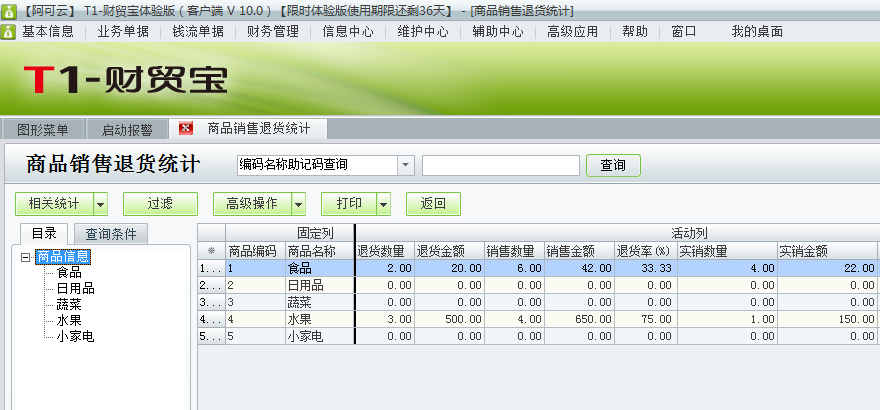The height and width of the screenshot is (410, 880).
Task: Click the 退货金额 column header
Action: [x=450, y=251]
